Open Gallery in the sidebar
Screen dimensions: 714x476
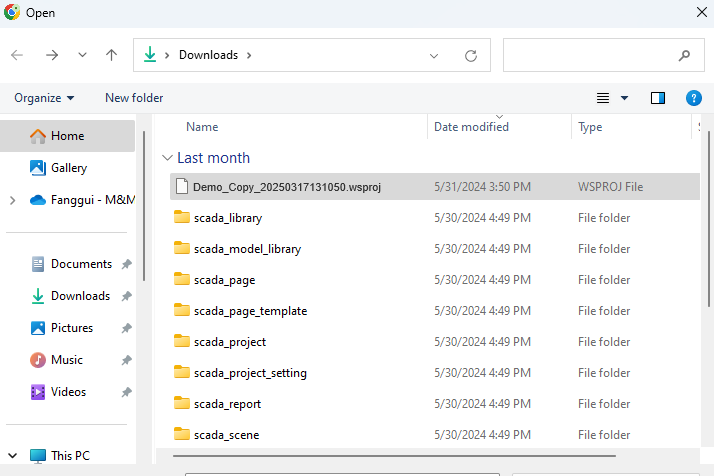tap(69, 168)
